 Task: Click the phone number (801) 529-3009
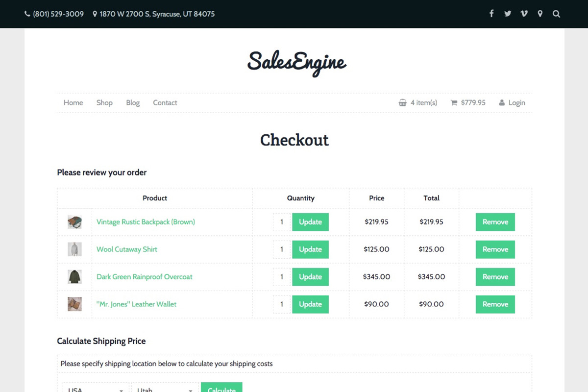click(x=58, y=14)
